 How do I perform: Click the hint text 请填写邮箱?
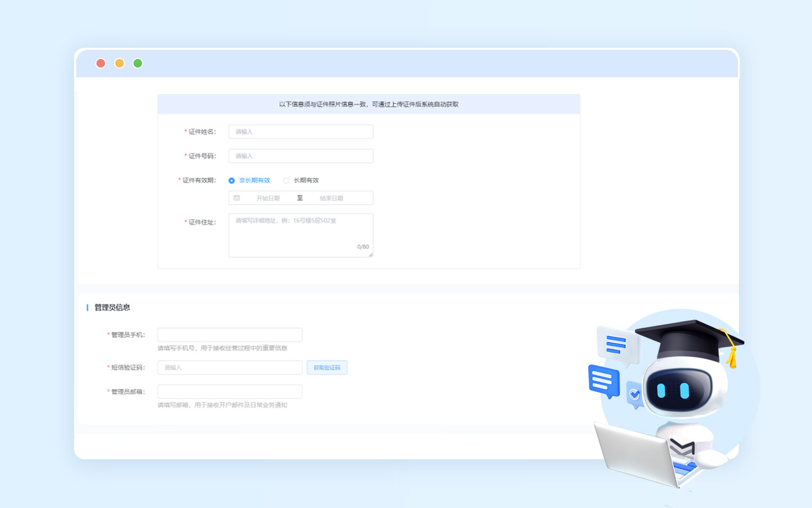(222, 405)
